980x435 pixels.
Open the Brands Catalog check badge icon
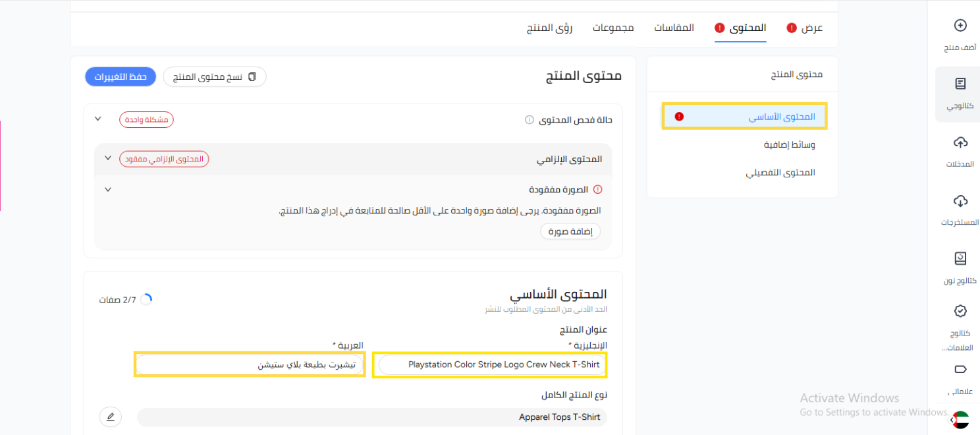click(960, 310)
